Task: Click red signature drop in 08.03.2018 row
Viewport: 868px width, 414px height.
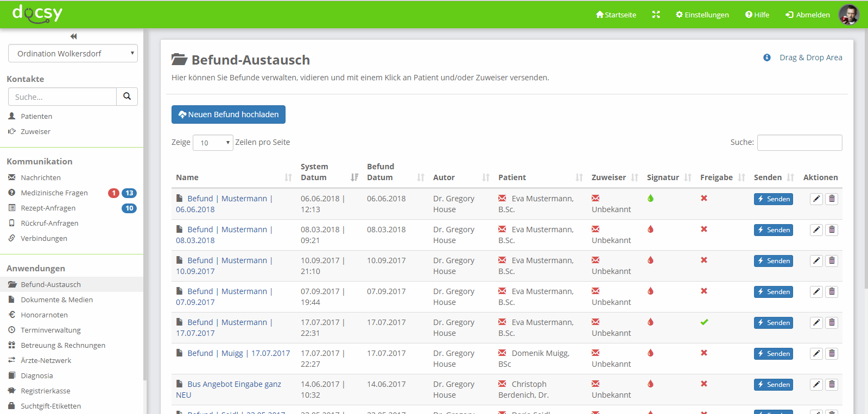Action: [650, 229]
